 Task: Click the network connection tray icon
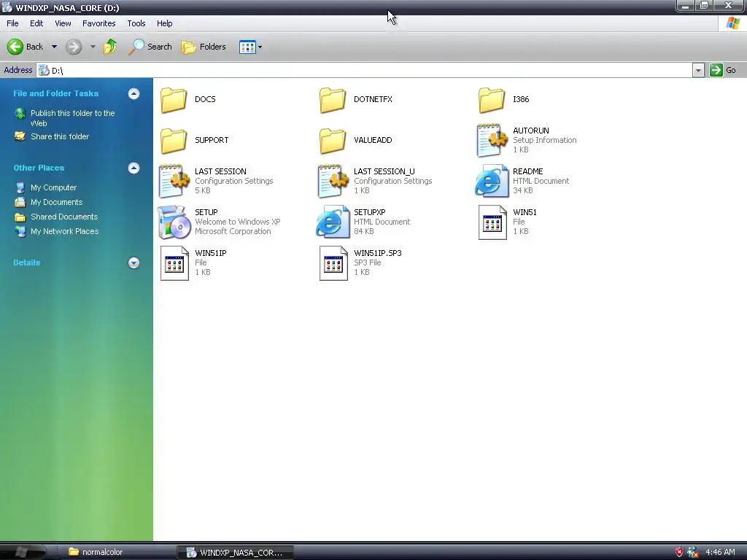[693, 553]
